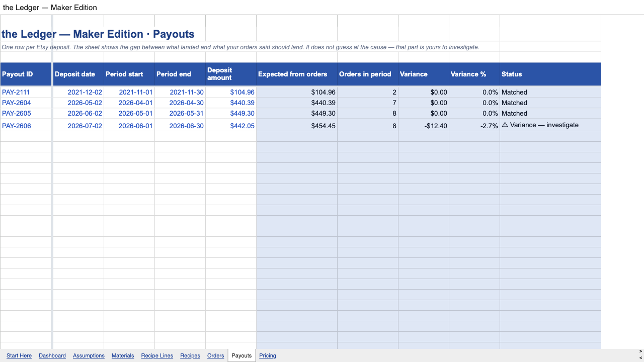644x362 pixels.
Task: Select period start 2026-04-01
Action: 129,103
